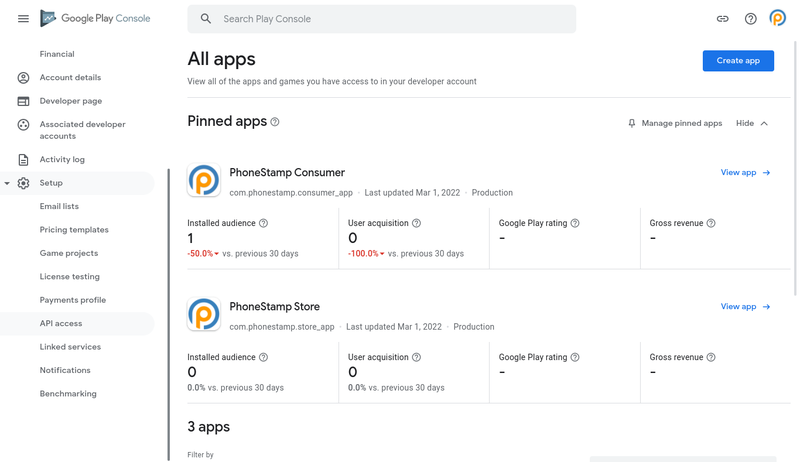Viewport: 800px width, 462px height.
Task: Open Google Play rating help for PhoneStamp Store
Action: pyautogui.click(x=575, y=357)
